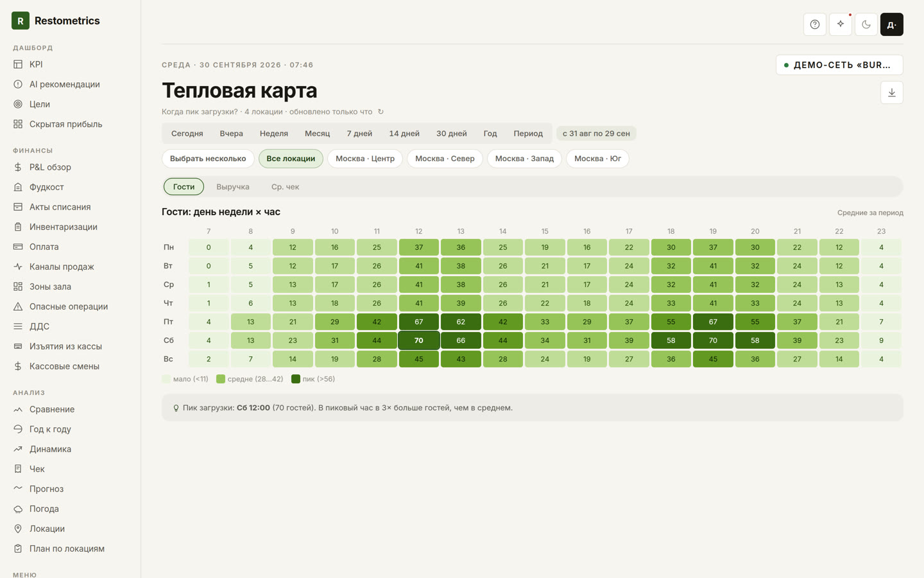
Task: Click the Сб 13 cell showing 66
Action: tap(461, 340)
